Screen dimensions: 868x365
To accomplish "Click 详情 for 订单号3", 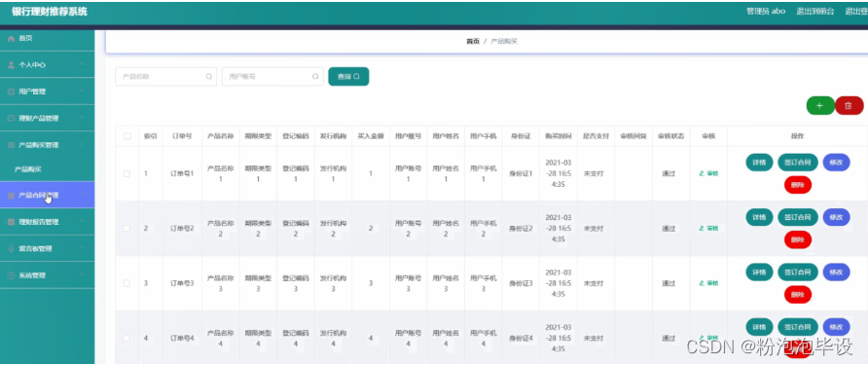I will point(759,272).
